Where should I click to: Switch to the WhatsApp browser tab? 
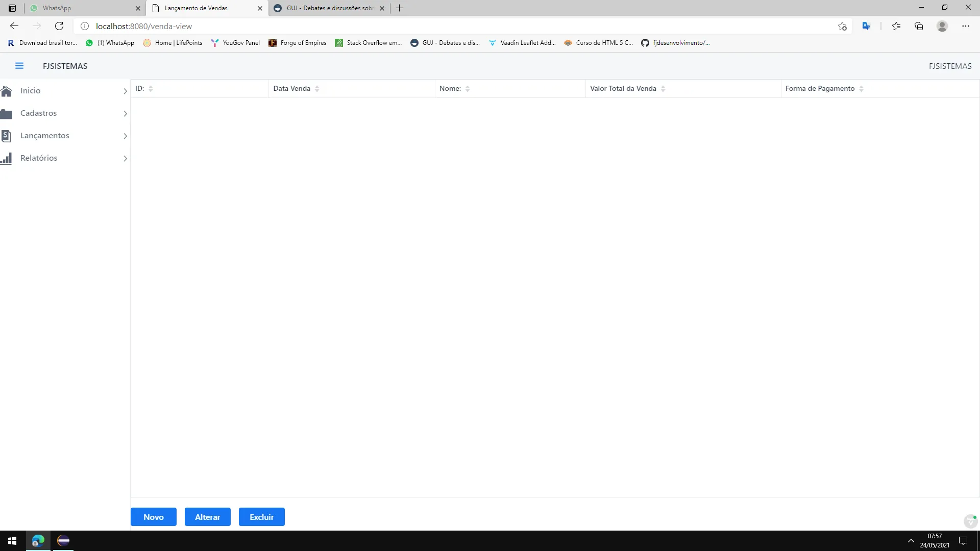82,8
